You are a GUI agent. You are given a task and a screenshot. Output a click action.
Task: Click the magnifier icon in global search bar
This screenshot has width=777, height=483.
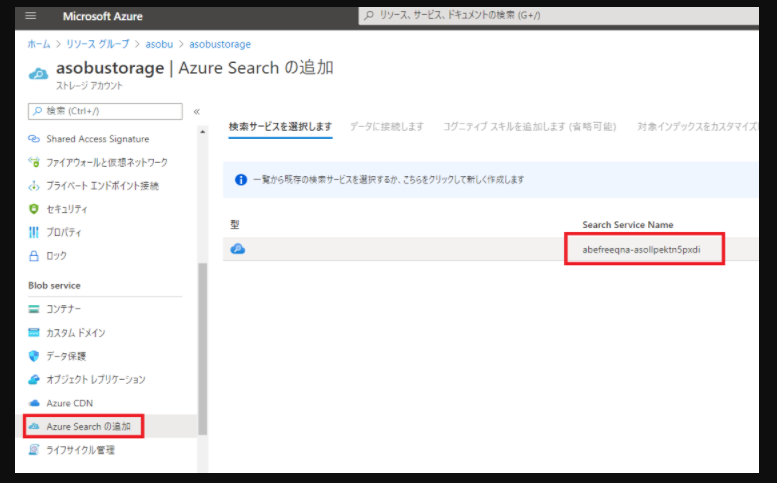(369, 15)
